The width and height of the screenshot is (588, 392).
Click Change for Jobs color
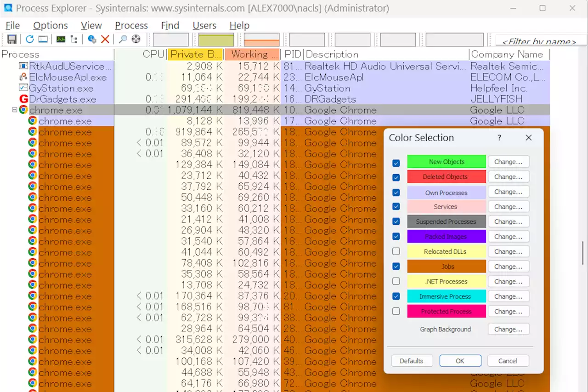[x=509, y=267]
